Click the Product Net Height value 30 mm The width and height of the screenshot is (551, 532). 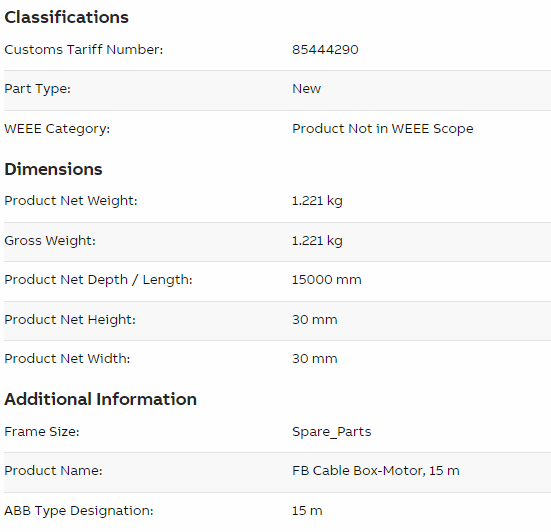coord(315,320)
